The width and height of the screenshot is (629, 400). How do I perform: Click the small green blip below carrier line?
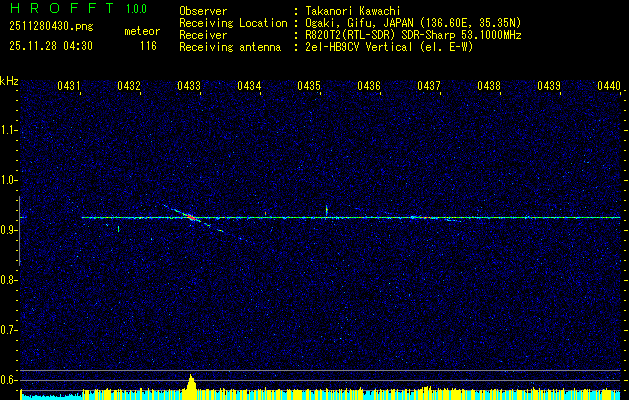pos(118,228)
